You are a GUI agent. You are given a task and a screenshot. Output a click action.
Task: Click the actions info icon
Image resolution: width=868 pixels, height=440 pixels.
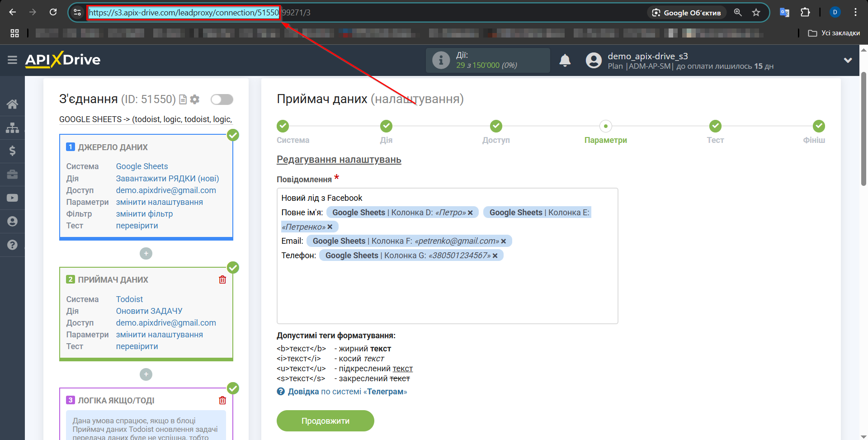[441, 60]
